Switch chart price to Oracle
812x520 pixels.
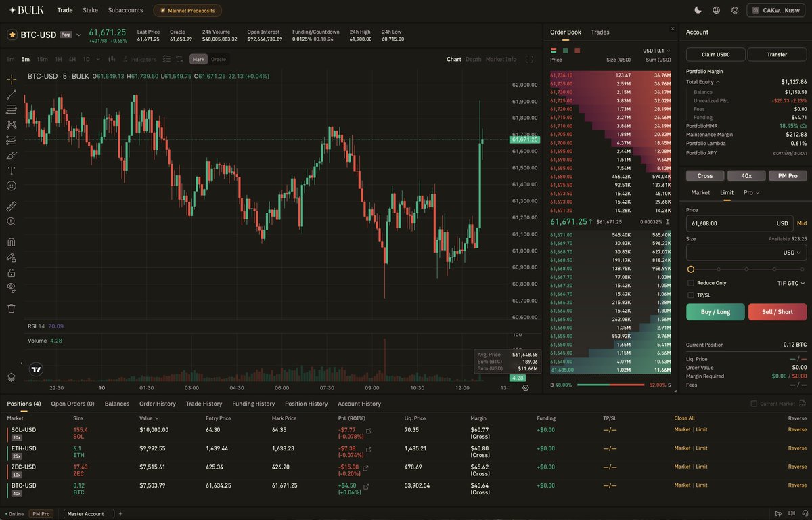coord(219,59)
